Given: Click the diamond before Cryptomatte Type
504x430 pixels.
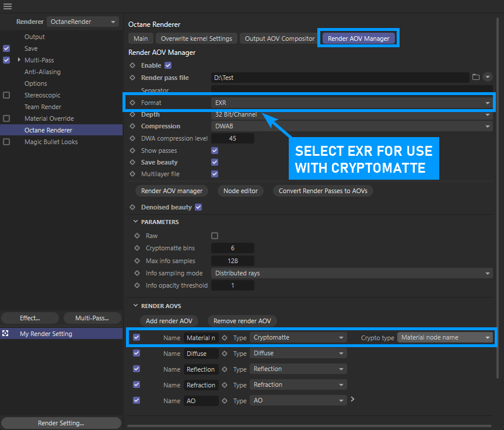Looking at the screenshot, I should pyautogui.click(x=225, y=338).
